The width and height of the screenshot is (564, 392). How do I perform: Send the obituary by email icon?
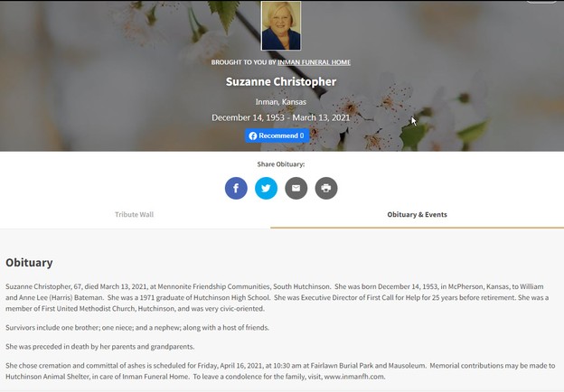(x=296, y=188)
